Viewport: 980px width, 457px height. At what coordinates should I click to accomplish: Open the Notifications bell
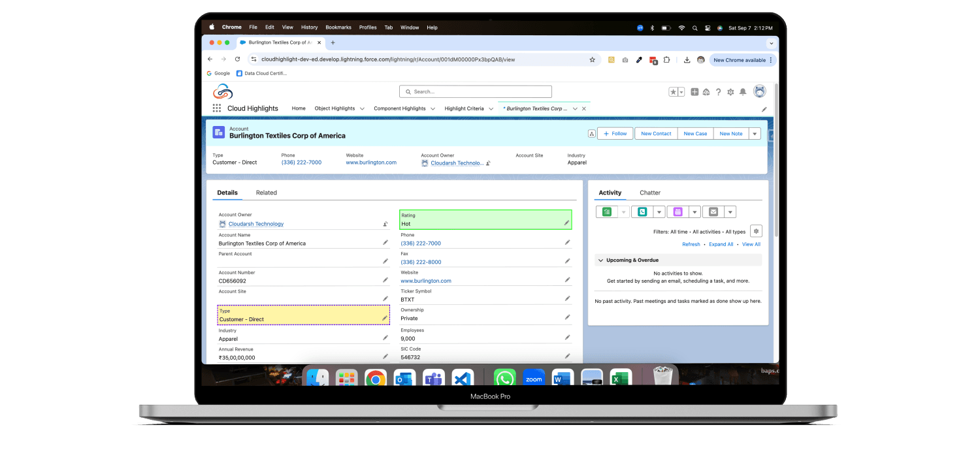click(743, 92)
